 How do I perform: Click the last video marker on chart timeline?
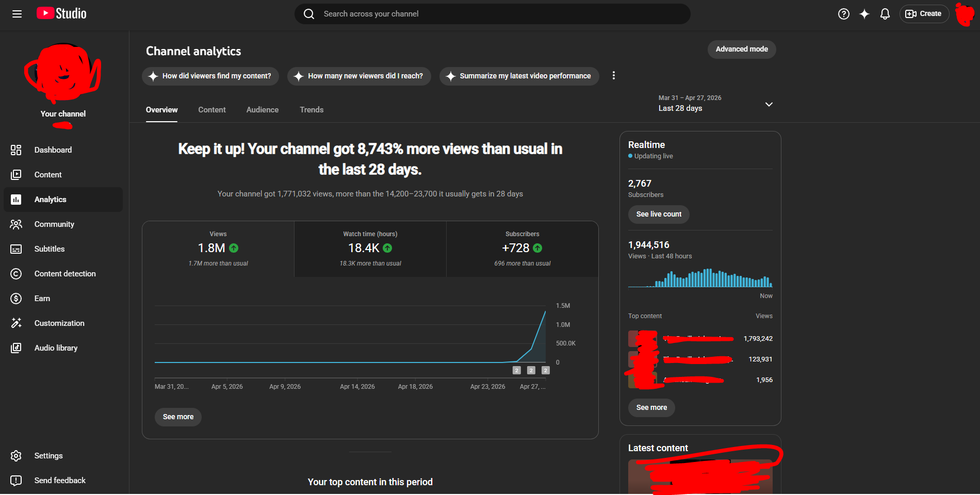click(546, 370)
